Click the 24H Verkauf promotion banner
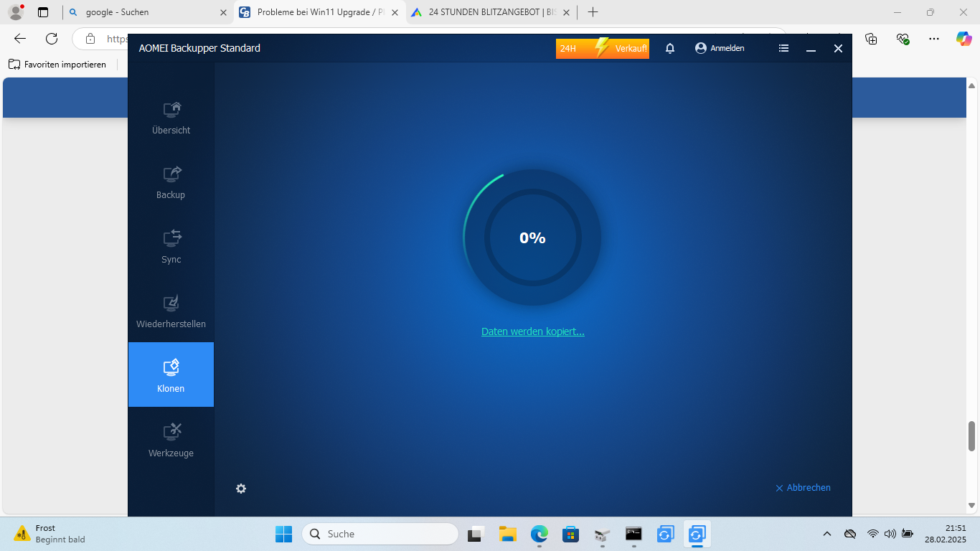This screenshot has height=551, width=980. [603, 48]
